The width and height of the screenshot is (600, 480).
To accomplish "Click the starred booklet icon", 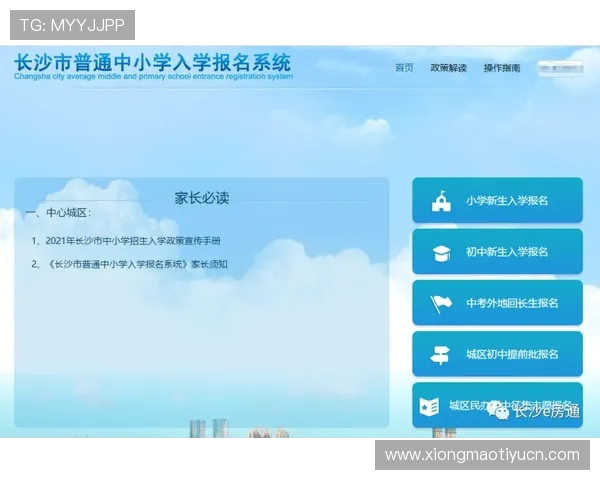I will point(429,407).
